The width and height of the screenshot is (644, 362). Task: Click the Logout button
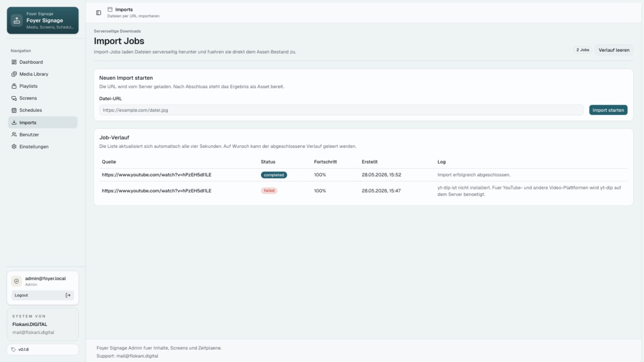pos(43,295)
